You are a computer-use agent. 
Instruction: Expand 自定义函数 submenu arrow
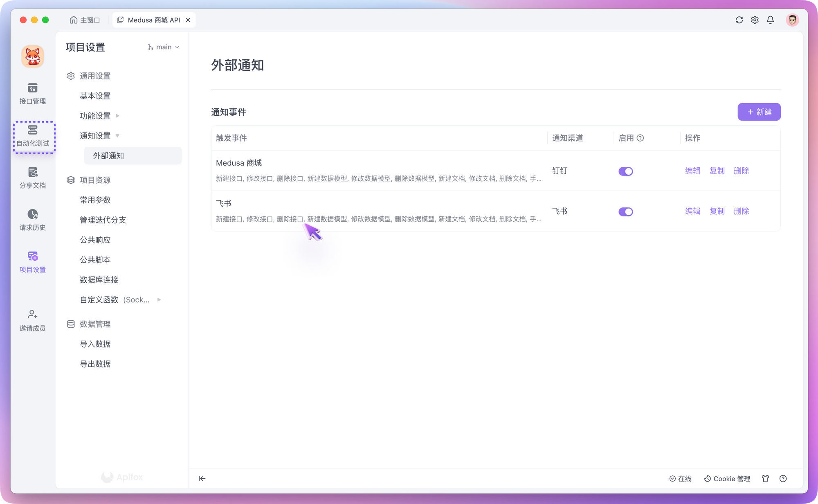pos(159,300)
